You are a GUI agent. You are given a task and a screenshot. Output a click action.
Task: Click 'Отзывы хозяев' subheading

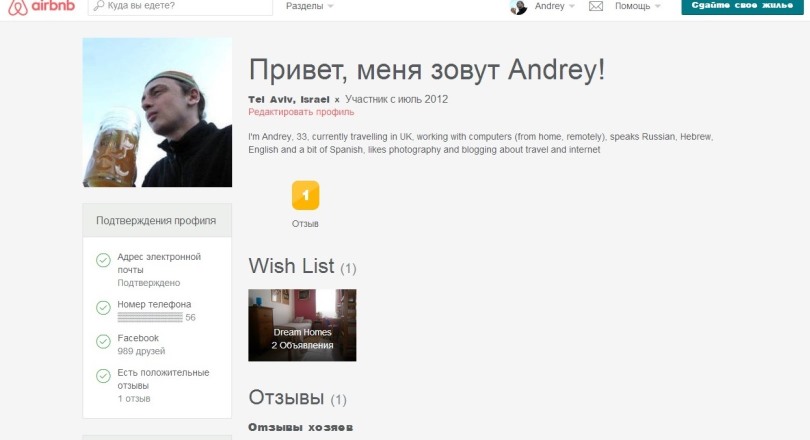coord(301,427)
